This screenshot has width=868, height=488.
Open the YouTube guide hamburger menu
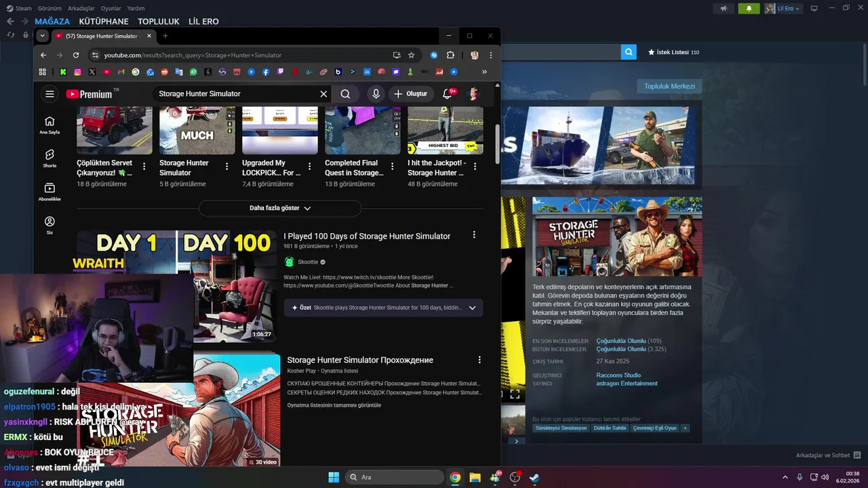[50, 94]
